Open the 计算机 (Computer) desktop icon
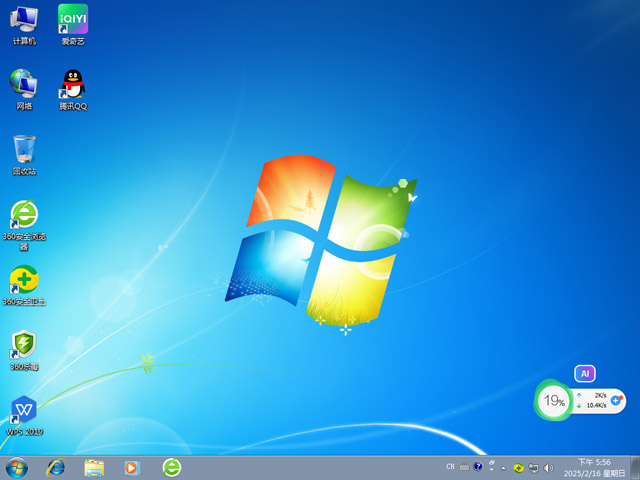Image resolution: width=640 pixels, height=480 pixels. (24, 22)
